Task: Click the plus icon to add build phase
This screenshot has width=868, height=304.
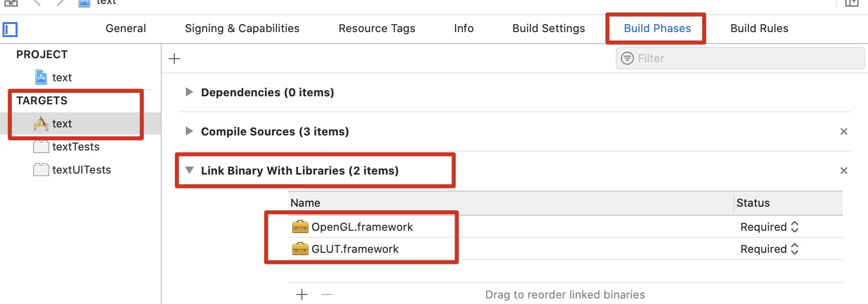Action: point(174,59)
